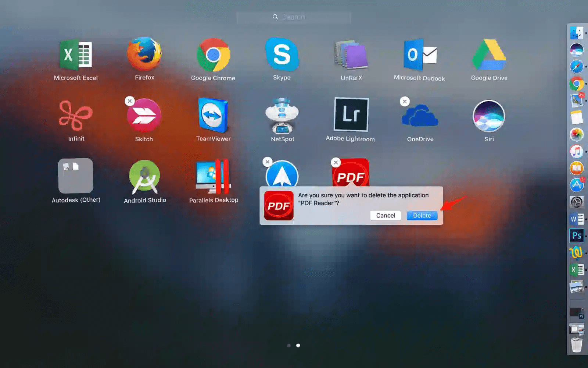Open the Skitch app icon
588x368 pixels.
tap(144, 116)
